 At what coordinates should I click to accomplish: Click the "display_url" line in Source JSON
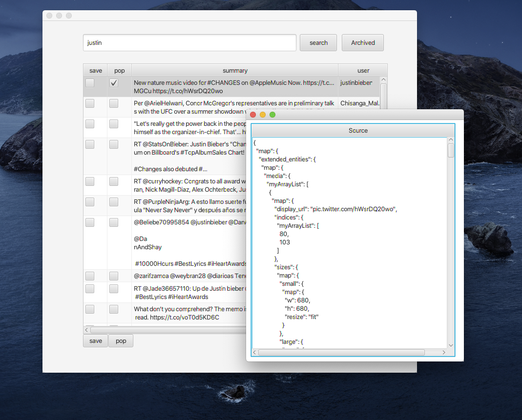(x=335, y=209)
